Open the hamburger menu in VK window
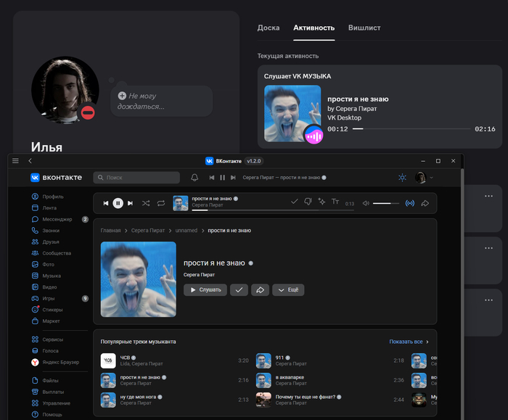 [15, 161]
